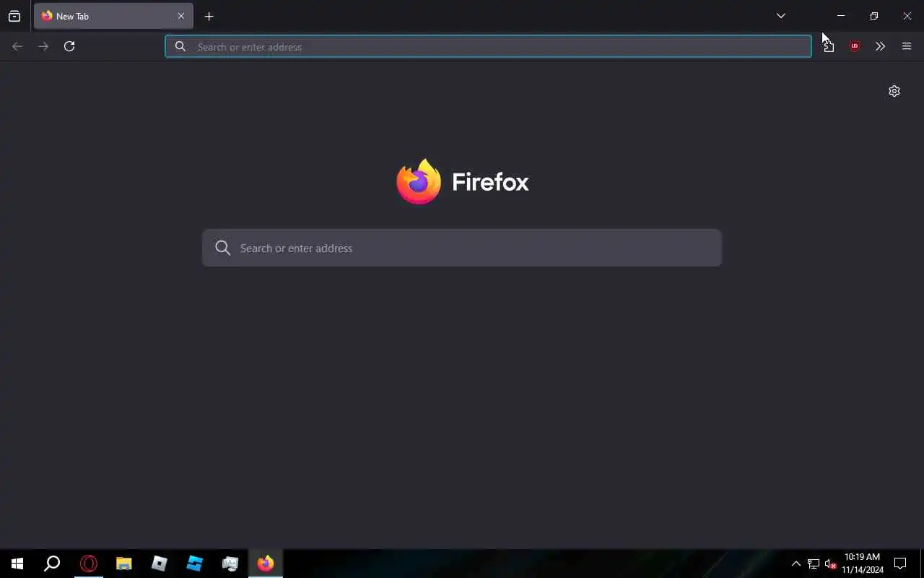Screen dimensions: 924x578
Task: Click the magnifier icon in the address bar
Action: coord(180,46)
